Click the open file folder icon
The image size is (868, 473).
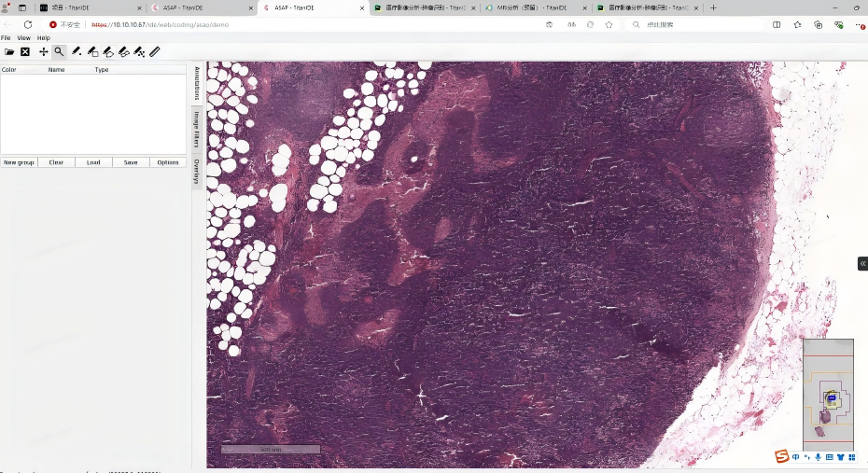pos(9,52)
